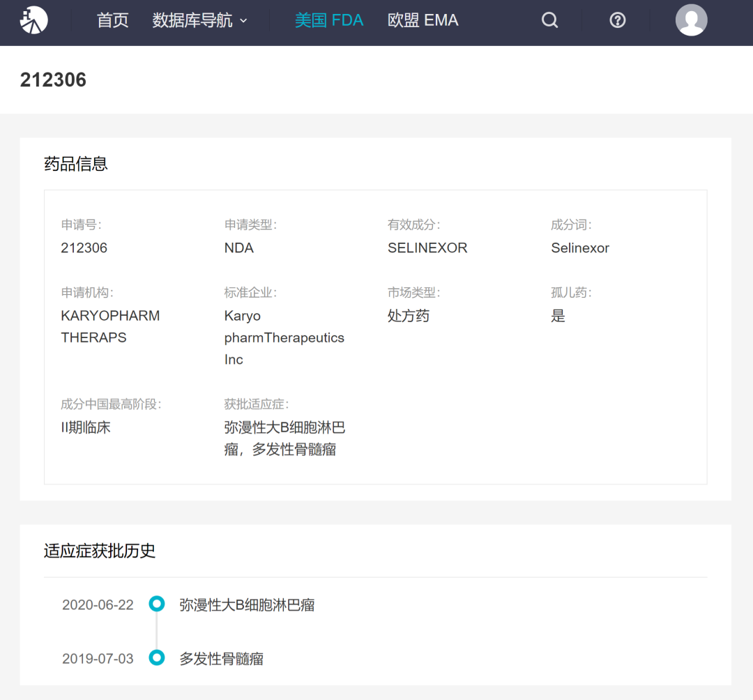Click the site logo icon

pyautogui.click(x=33, y=20)
